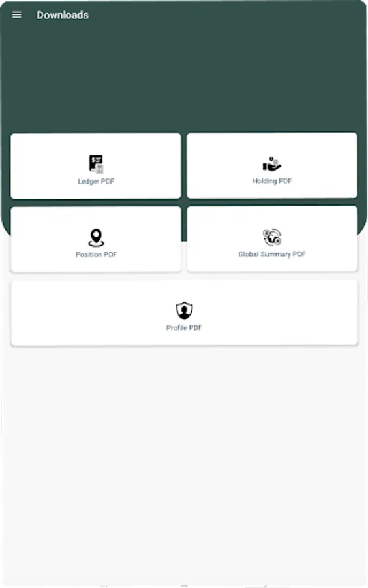Open the hamburger navigation menu

point(16,15)
